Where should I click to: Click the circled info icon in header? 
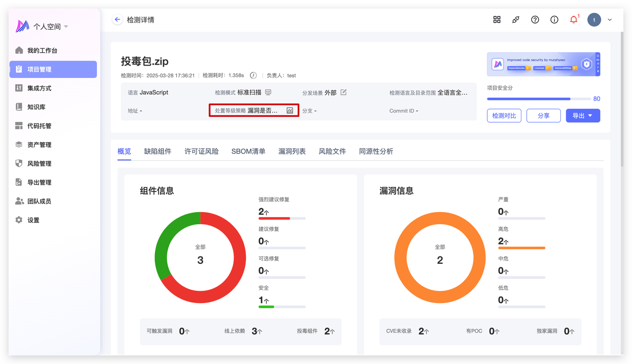(x=554, y=20)
